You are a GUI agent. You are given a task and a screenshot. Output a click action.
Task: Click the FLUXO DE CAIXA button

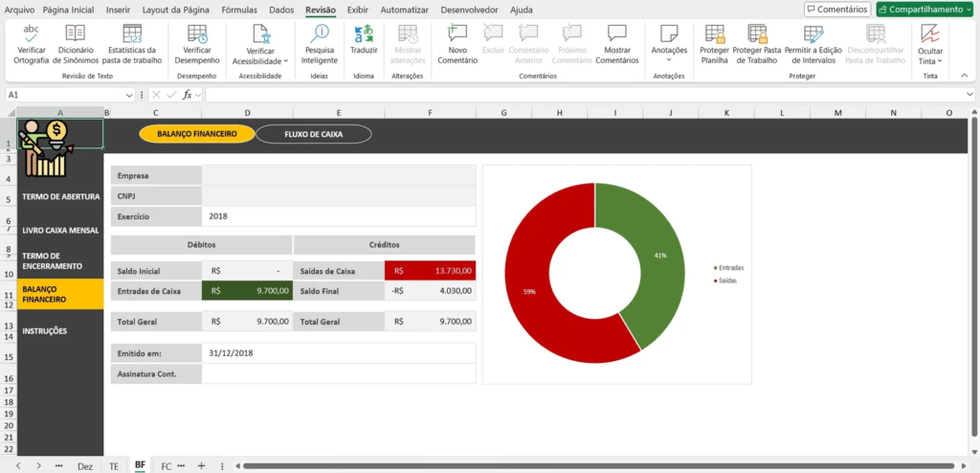[313, 134]
